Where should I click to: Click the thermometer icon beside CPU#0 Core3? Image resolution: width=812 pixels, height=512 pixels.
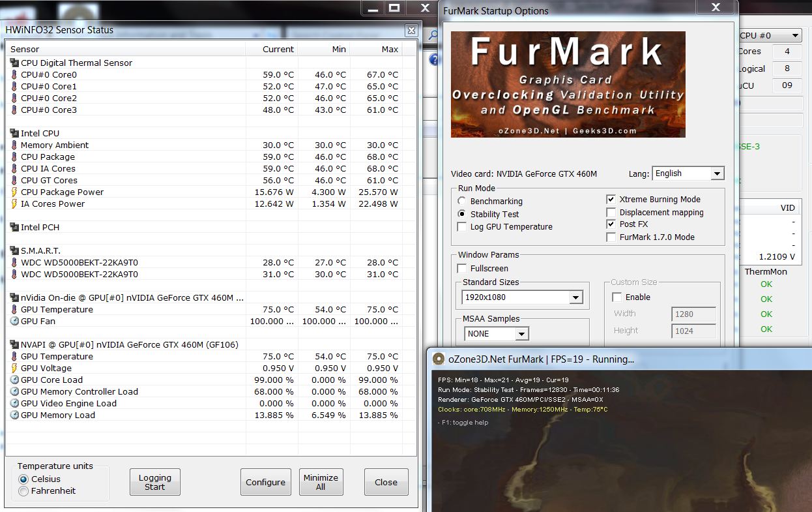(x=14, y=110)
